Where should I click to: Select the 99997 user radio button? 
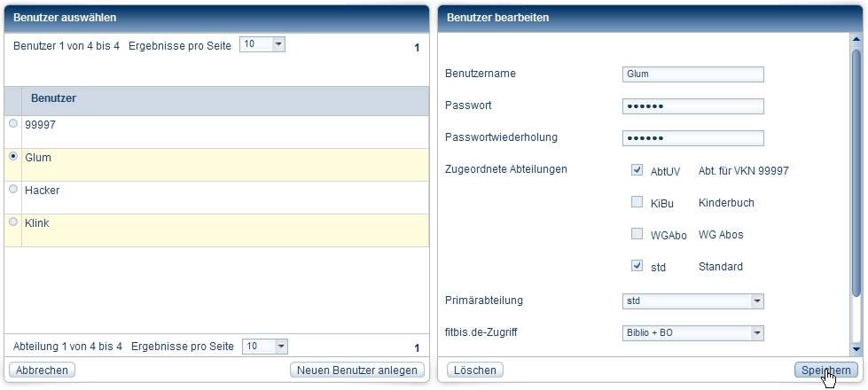pos(12,124)
